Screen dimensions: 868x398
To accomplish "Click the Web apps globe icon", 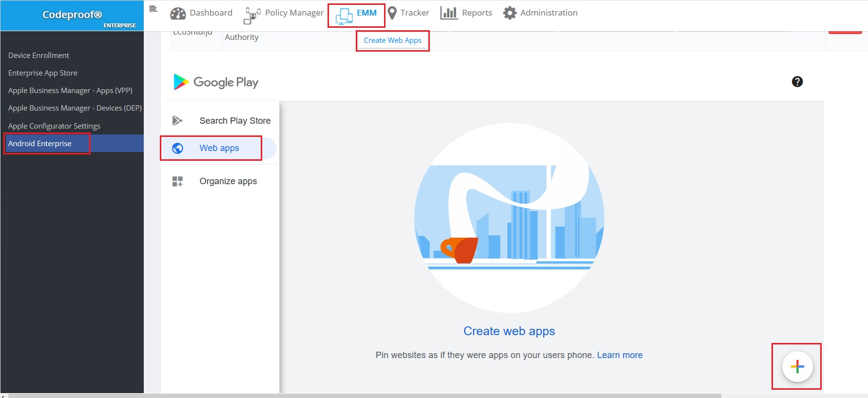I will point(178,148).
